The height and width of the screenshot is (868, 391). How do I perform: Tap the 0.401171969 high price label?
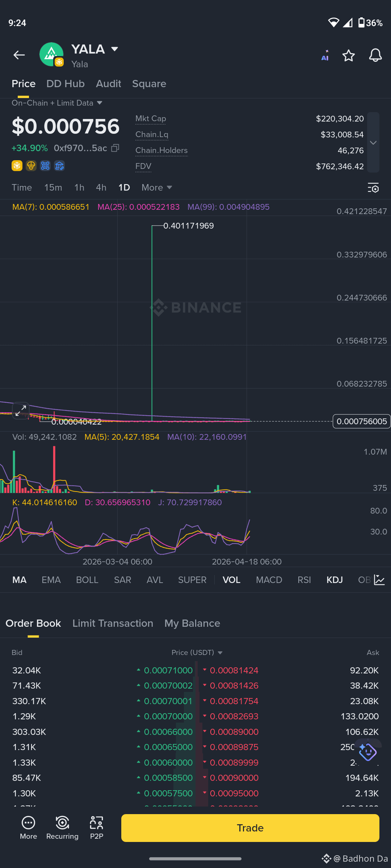point(189,226)
